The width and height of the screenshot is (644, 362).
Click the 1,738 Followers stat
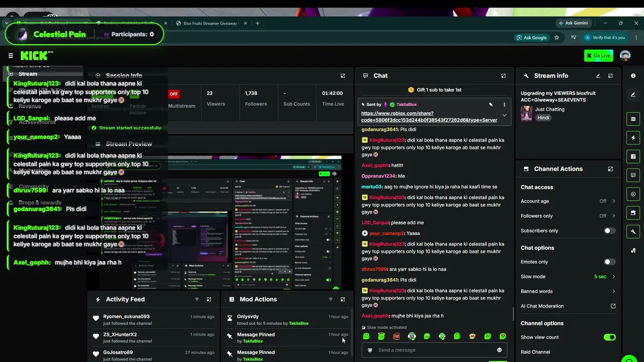coord(256,99)
